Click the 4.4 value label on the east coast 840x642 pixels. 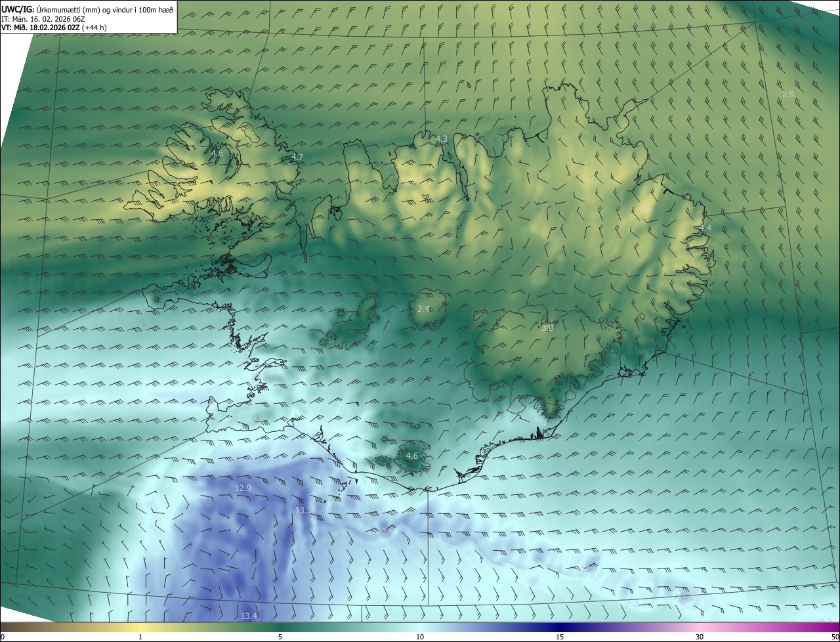[x=705, y=228]
